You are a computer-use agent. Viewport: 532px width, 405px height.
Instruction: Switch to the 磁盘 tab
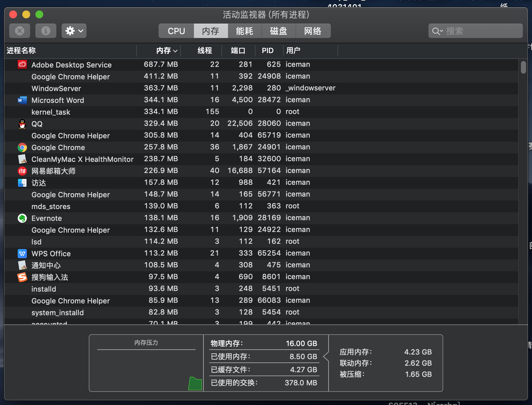(x=278, y=31)
